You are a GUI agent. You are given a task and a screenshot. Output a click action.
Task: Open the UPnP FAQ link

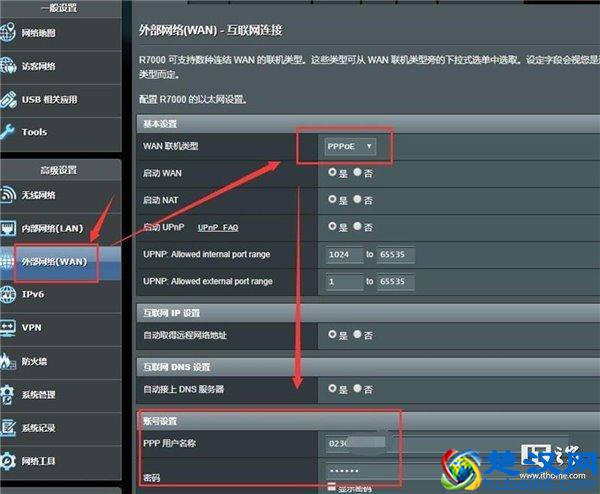tap(218, 228)
